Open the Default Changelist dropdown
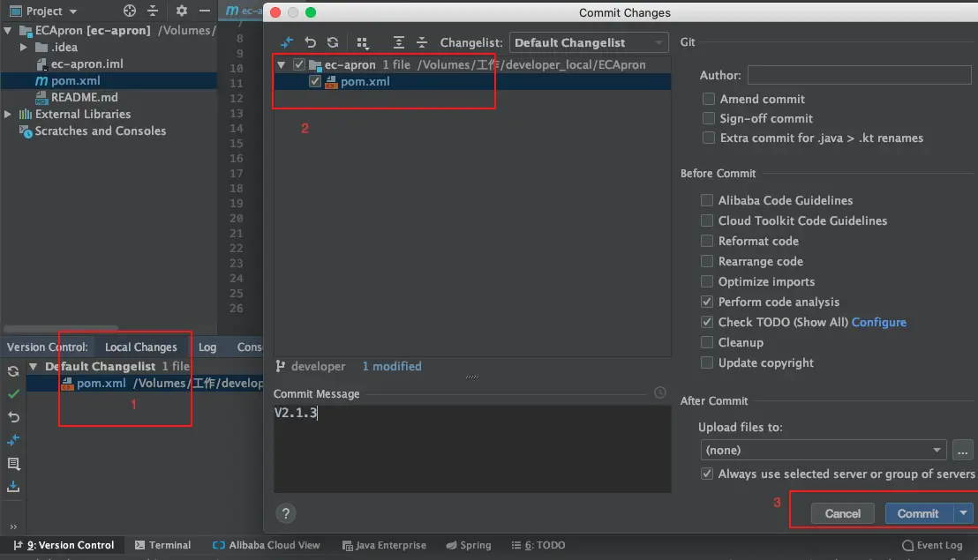This screenshot has height=560, width=978. 589,42
